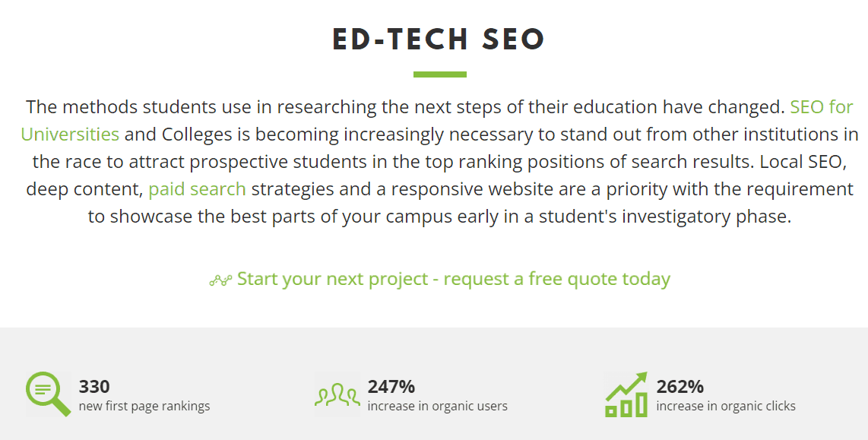Select the 262% statistic number
The width and height of the screenshot is (868, 440).
pos(680,386)
